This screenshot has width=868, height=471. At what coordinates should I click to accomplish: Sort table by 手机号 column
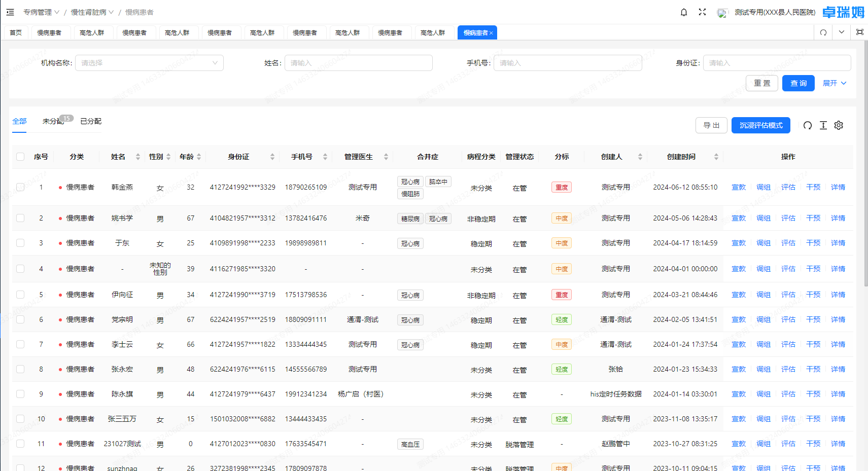click(x=325, y=157)
